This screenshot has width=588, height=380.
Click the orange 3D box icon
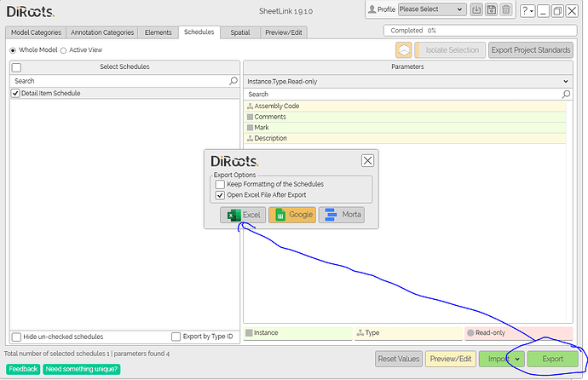coord(404,49)
